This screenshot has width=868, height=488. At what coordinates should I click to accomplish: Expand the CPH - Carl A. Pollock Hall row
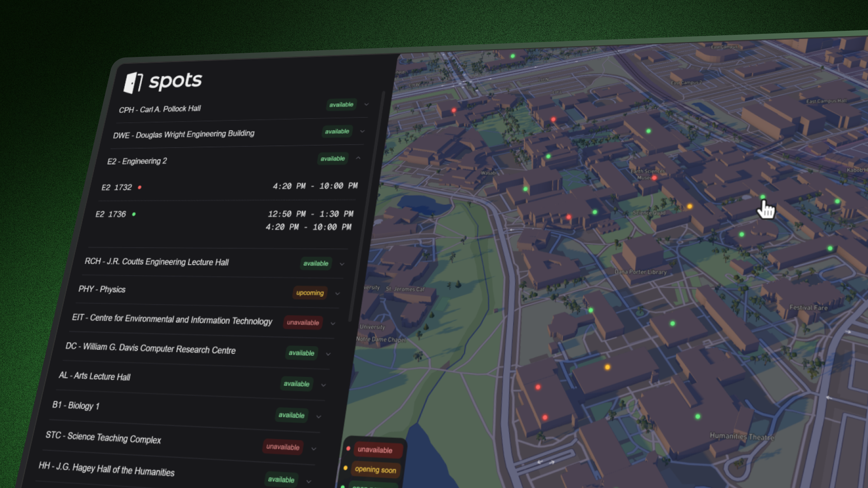pyautogui.click(x=366, y=104)
